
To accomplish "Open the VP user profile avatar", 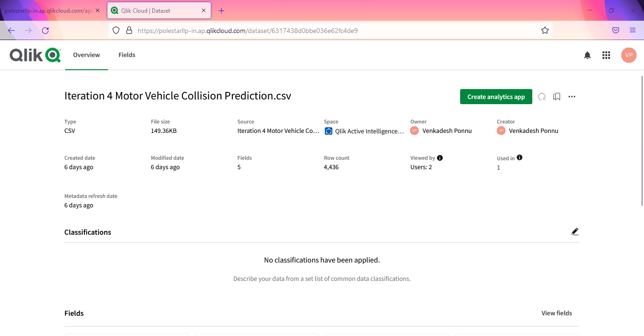I will (x=628, y=55).
